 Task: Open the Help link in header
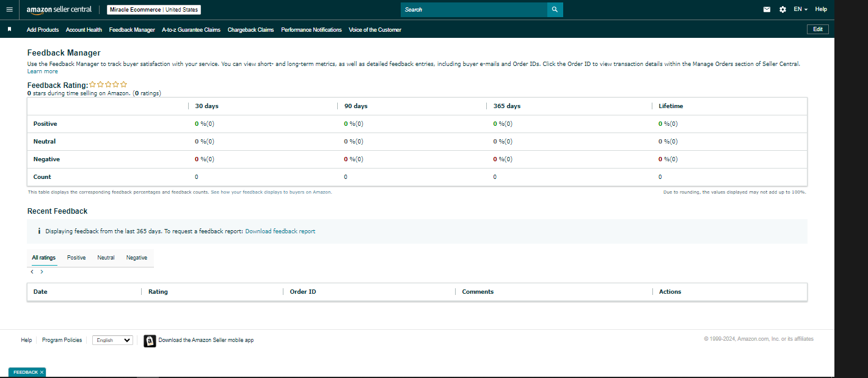coord(821,10)
